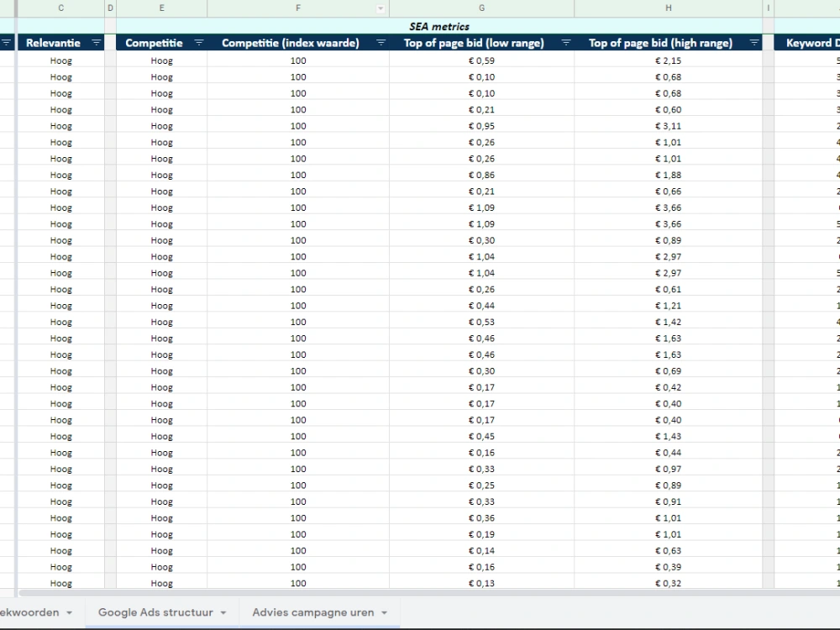This screenshot has width=840, height=630.
Task: Open the Competitie column filter icon
Action: [x=199, y=43]
